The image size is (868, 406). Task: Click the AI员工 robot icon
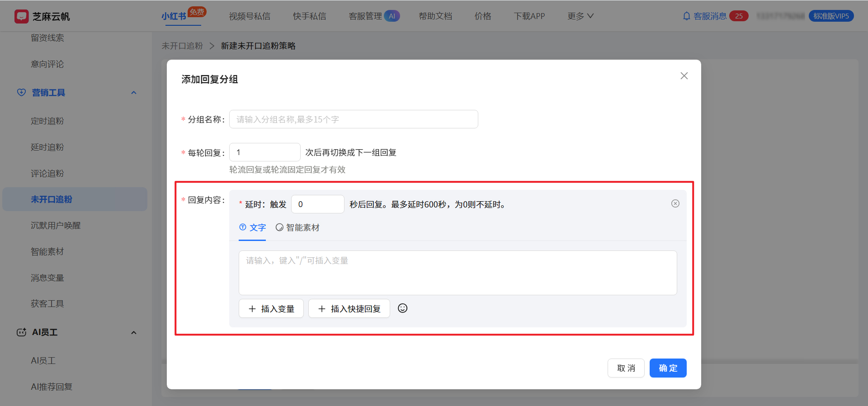click(21, 332)
